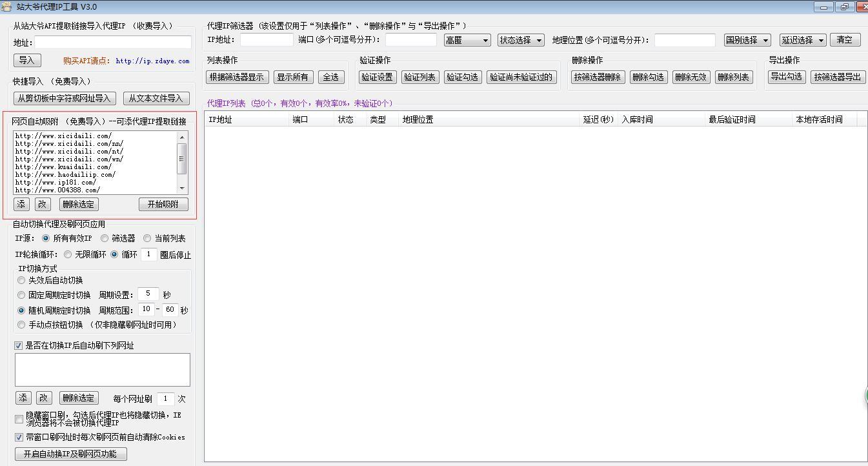Open 验证设置 settings
Viewport: 868px width, 466px height.
(377, 77)
